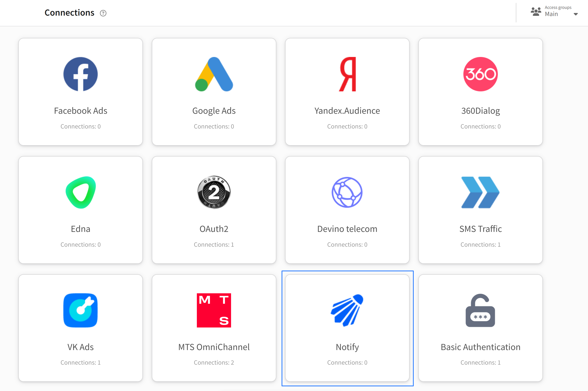Select the Basic Authentication title

[x=480, y=347]
